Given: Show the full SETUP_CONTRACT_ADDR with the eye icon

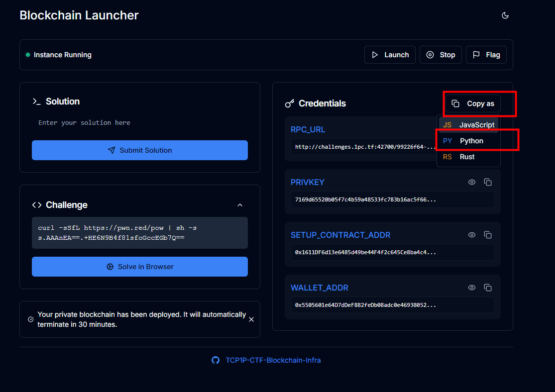Looking at the screenshot, I should tap(472, 235).
